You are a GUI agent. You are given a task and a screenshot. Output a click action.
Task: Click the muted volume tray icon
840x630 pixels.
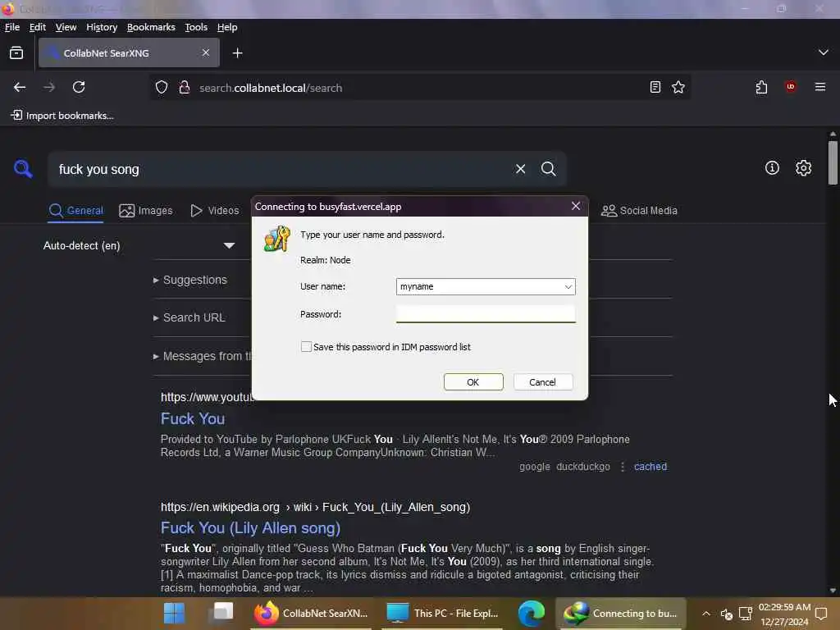(727, 614)
